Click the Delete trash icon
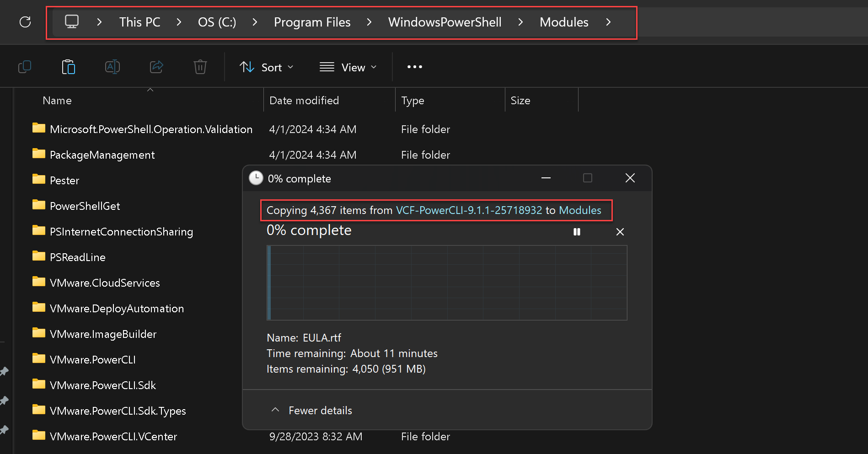868x454 pixels. 200,67
